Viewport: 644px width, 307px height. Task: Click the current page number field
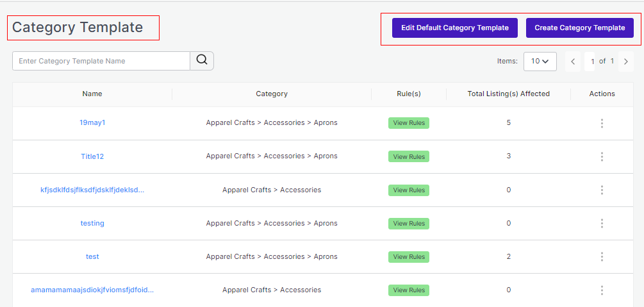[x=593, y=62]
